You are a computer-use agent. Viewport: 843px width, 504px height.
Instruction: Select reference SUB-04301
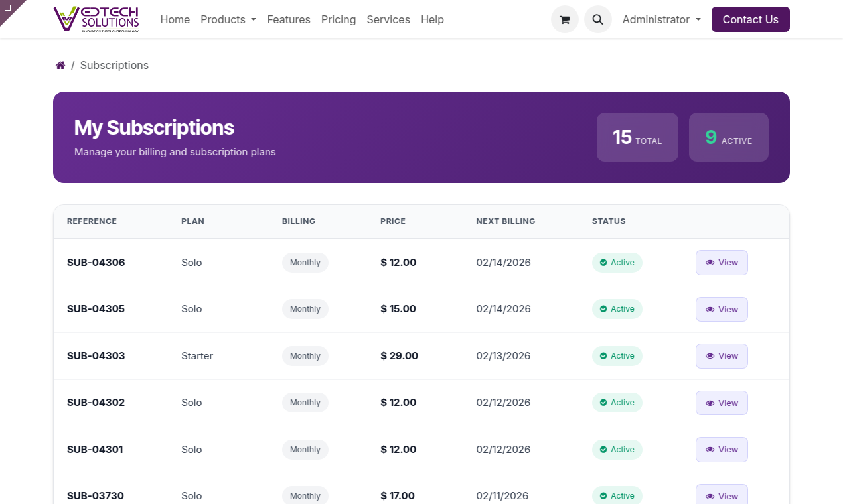pos(96,450)
